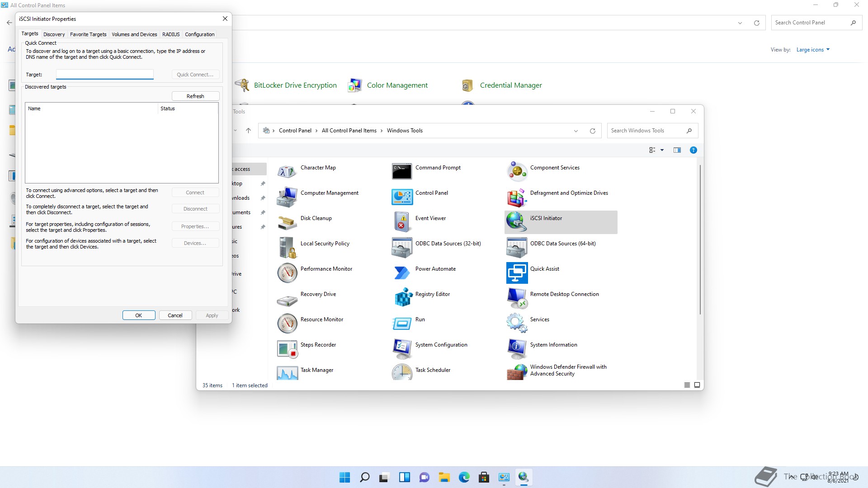Switch to details view in Windows Tools status bar
868x488 pixels.
pos(687,385)
